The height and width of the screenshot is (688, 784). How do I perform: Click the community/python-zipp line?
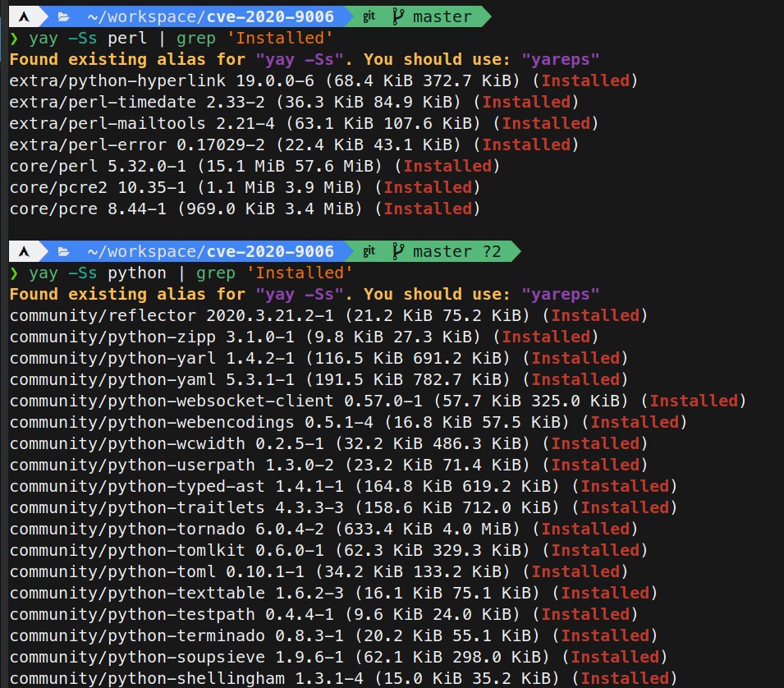304,337
